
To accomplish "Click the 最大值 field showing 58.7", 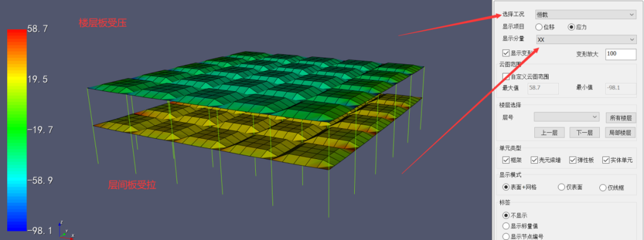I will point(543,88).
